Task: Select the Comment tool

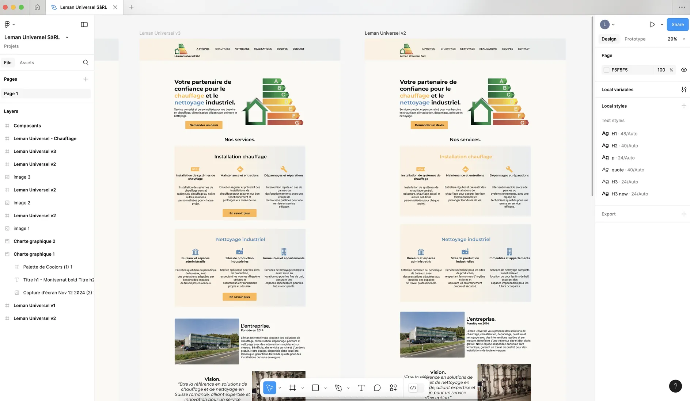Action: 377,387
